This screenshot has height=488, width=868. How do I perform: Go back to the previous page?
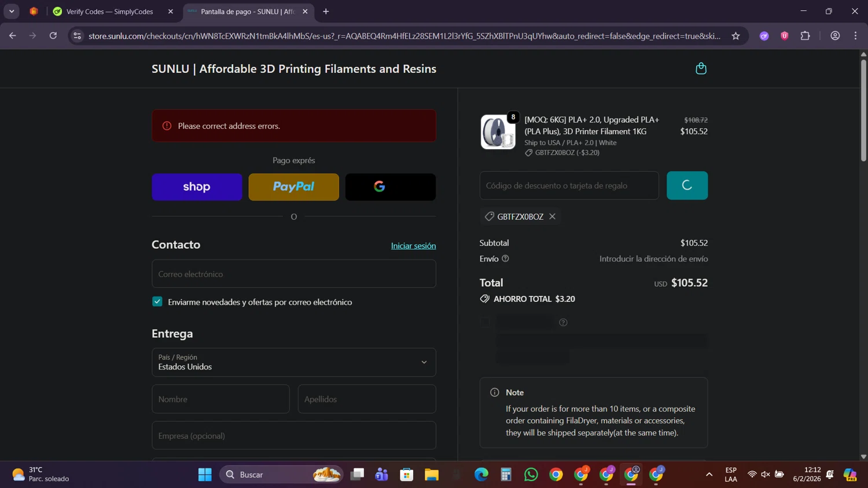[x=13, y=36]
